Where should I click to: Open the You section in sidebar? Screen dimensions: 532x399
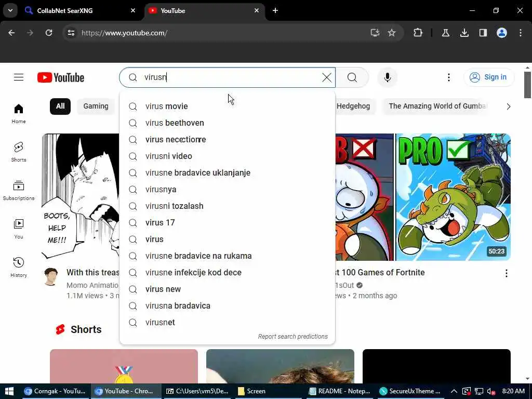19,229
